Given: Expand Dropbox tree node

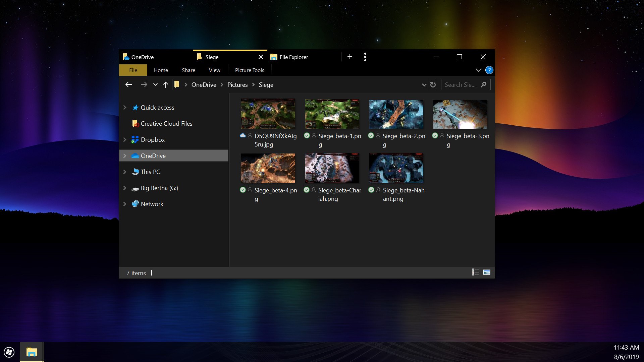Looking at the screenshot, I should pyautogui.click(x=125, y=139).
